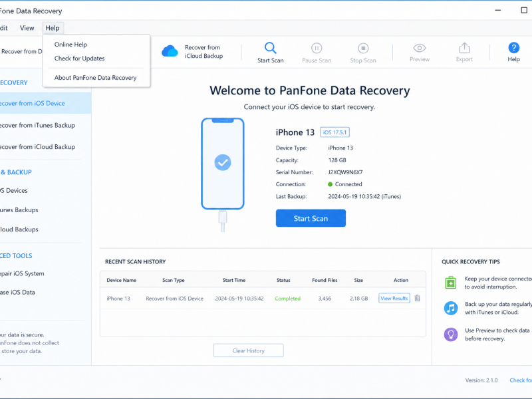
Task: Click the blue music note tip icon
Action: (x=451, y=308)
